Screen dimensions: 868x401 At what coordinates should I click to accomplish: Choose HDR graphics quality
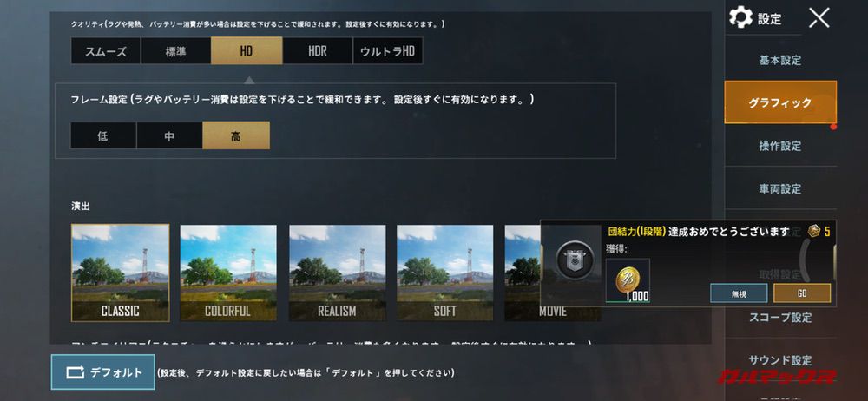(318, 51)
